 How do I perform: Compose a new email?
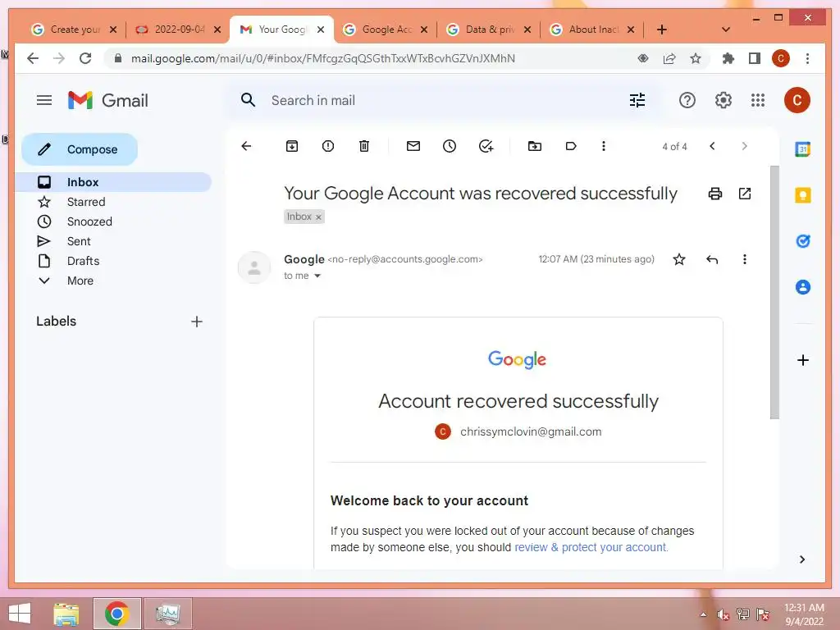[x=80, y=149]
